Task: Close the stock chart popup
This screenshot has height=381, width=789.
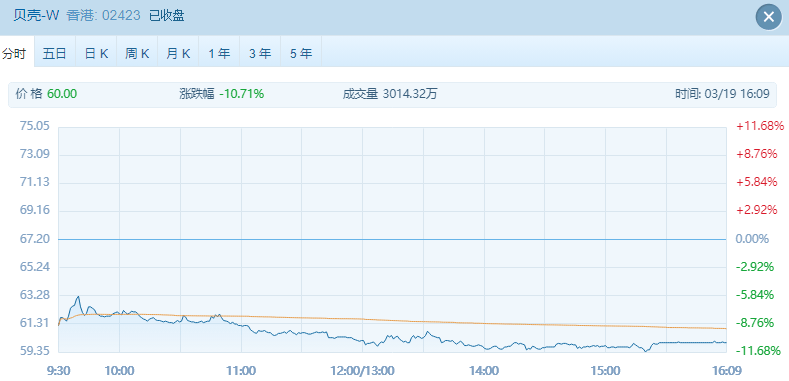Action: click(x=768, y=17)
